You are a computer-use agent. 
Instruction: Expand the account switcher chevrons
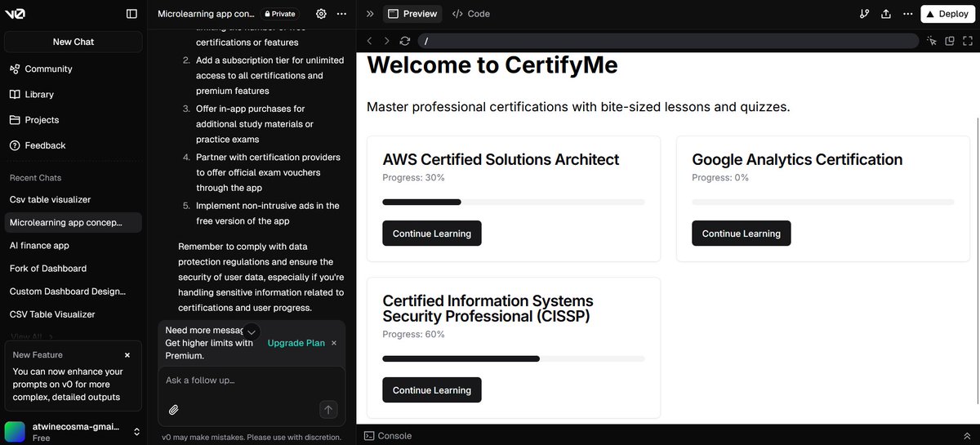(136, 431)
